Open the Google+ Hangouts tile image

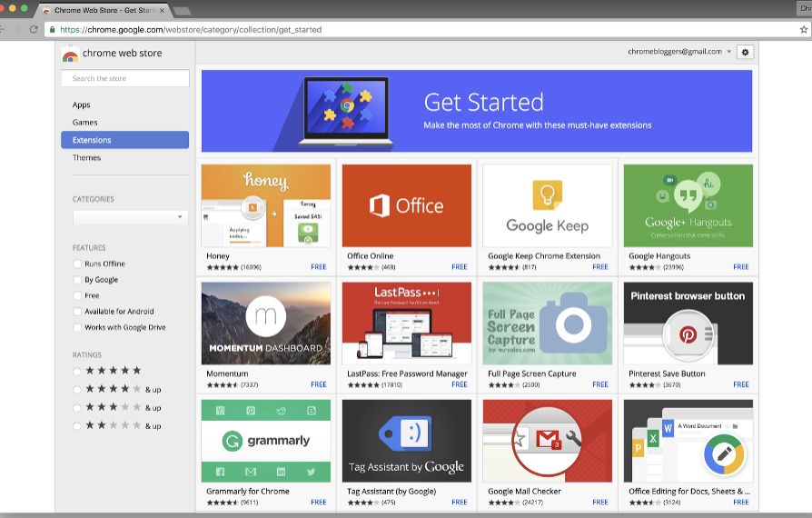click(688, 205)
